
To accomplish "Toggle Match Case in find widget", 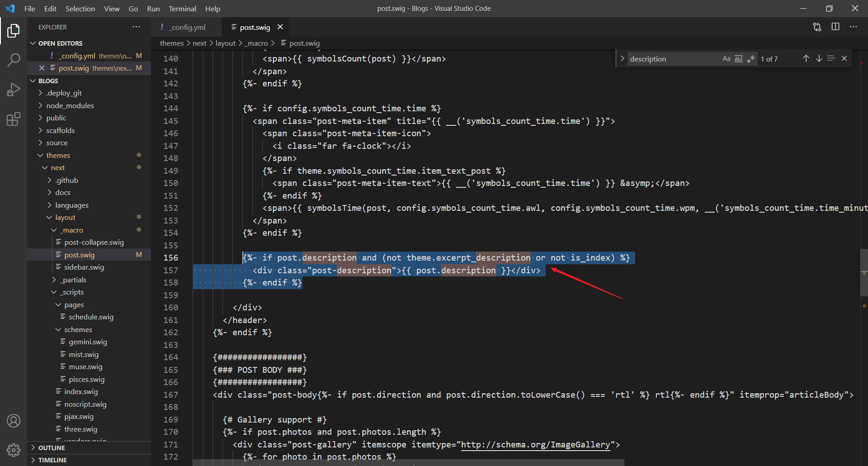I will [x=726, y=59].
